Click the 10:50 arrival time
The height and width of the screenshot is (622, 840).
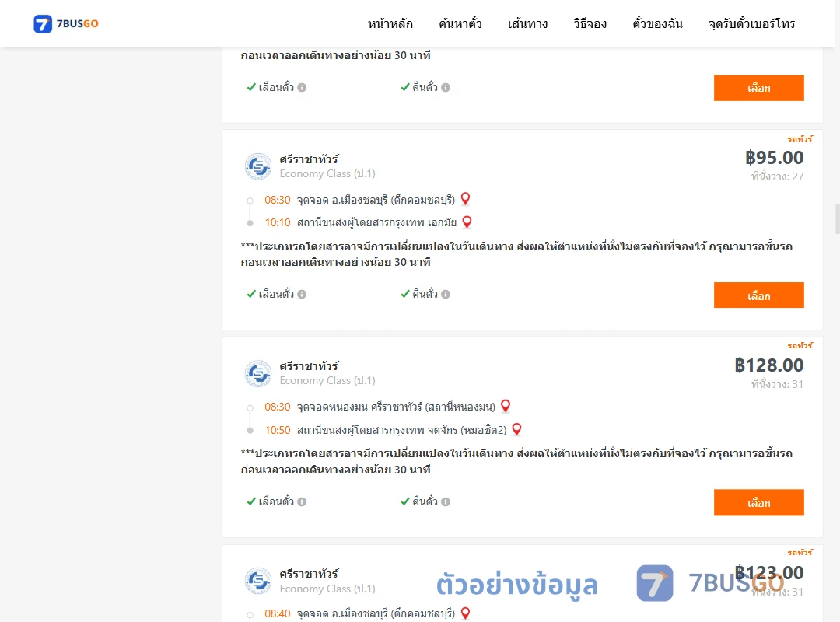point(278,430)
